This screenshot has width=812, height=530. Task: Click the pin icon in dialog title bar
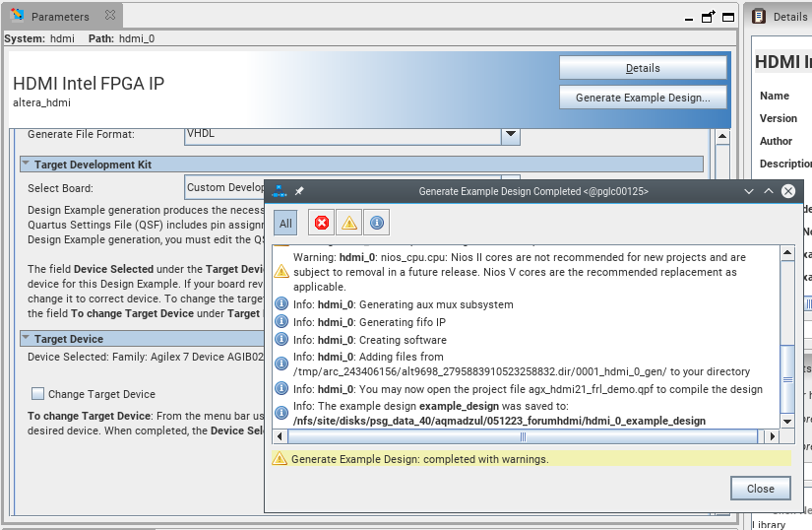tap(300, 191)
